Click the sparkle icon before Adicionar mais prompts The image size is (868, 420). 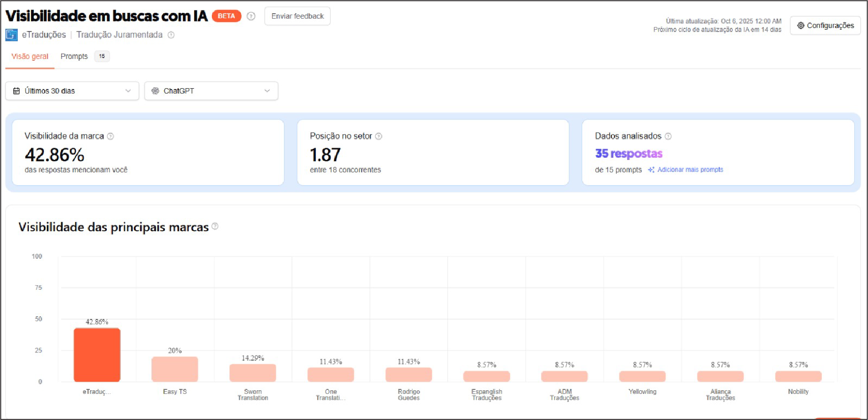coord(651,170)
